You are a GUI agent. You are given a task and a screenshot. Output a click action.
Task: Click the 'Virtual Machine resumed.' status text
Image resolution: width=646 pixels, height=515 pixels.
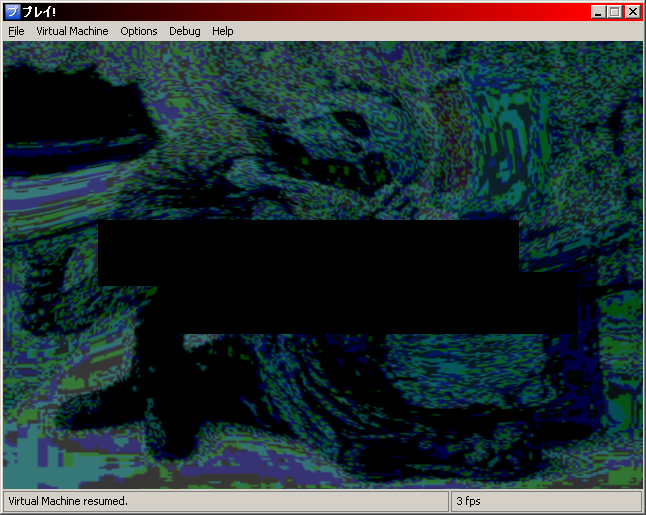pos(68,501)
